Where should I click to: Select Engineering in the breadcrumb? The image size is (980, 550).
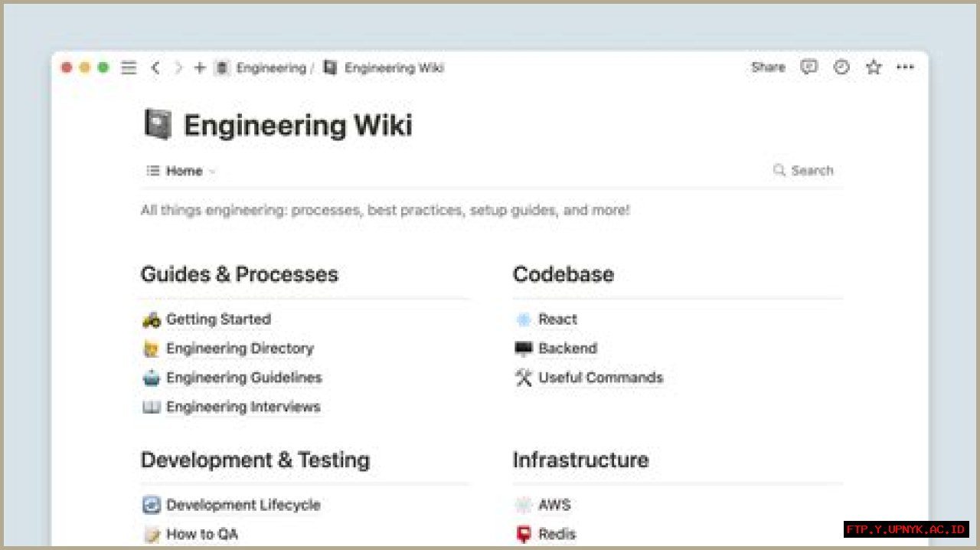(270, 68)
